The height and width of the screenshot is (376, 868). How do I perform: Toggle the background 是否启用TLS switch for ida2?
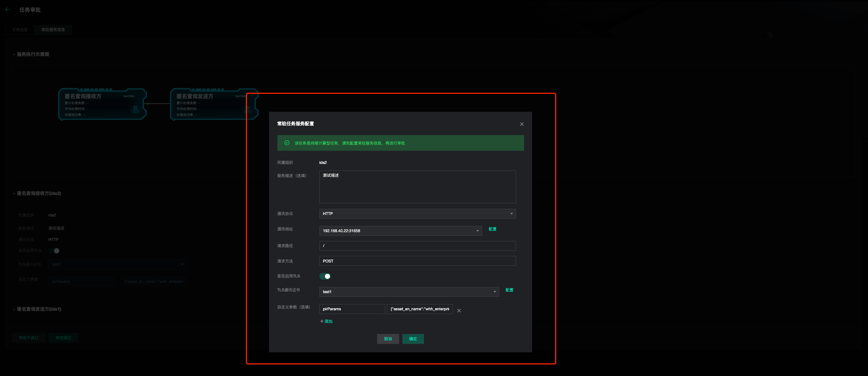pos(54,251)
